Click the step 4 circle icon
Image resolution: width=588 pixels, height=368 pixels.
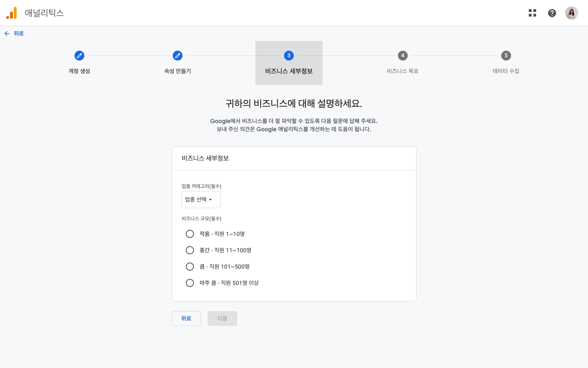(x=403, y=56)
